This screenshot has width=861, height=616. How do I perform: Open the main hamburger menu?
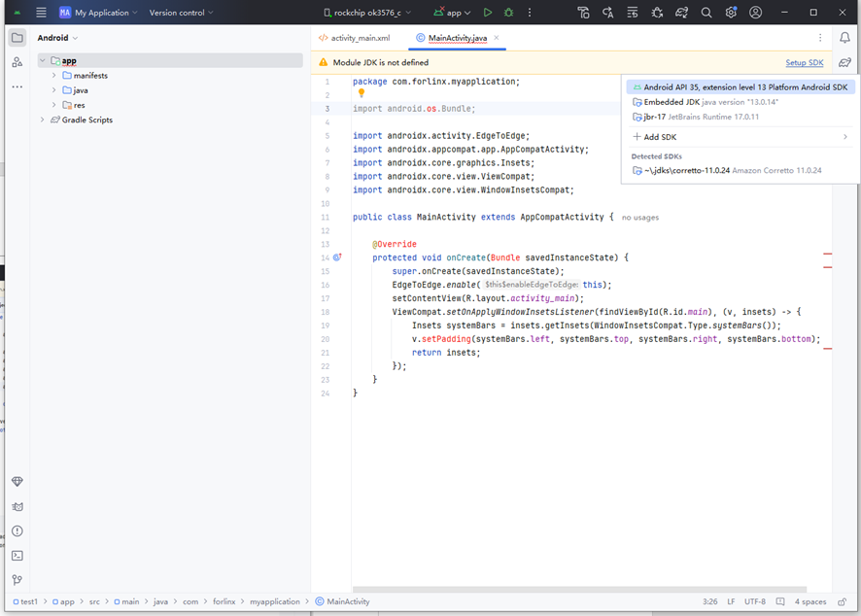coord(41,13)
